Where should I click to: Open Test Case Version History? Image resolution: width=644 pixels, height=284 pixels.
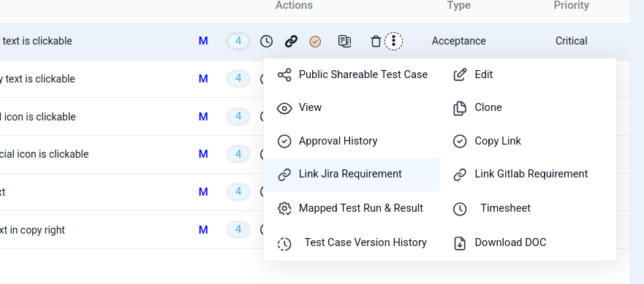352,243
